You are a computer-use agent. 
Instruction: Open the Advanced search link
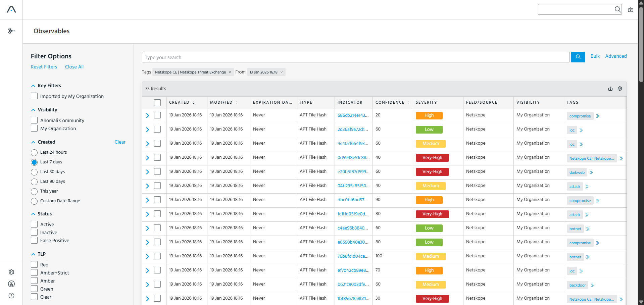point(616,56)
